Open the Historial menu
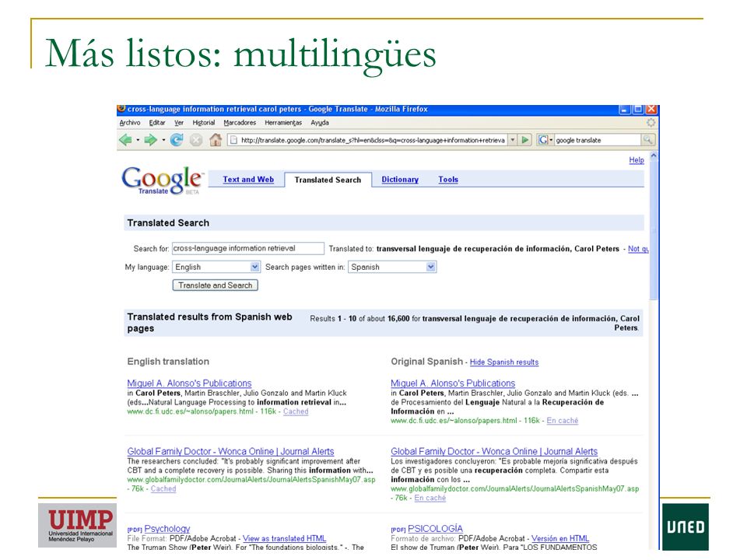 204,123
